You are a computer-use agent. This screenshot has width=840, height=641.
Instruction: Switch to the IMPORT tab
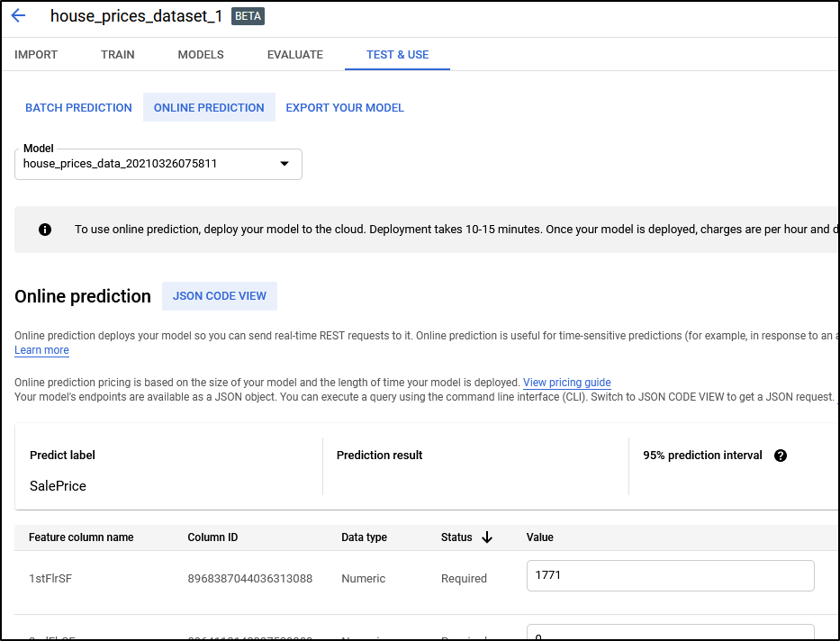(36, 55)
